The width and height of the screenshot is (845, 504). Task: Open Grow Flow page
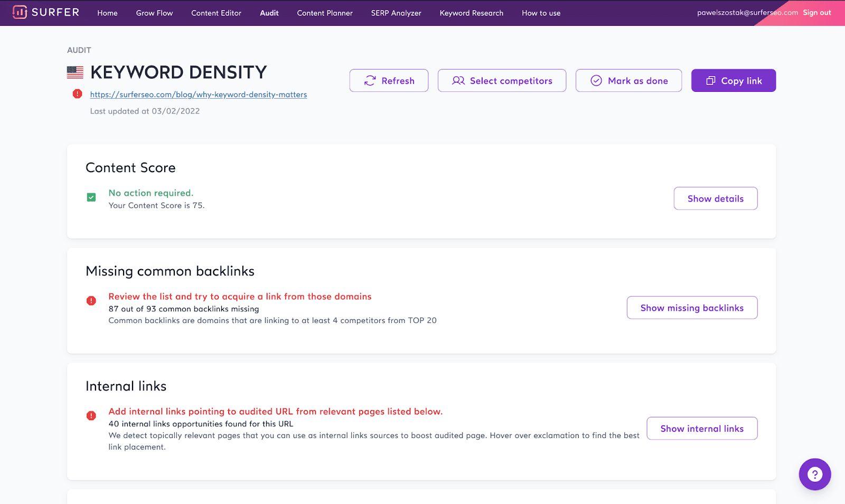click(x=154, y=13)
